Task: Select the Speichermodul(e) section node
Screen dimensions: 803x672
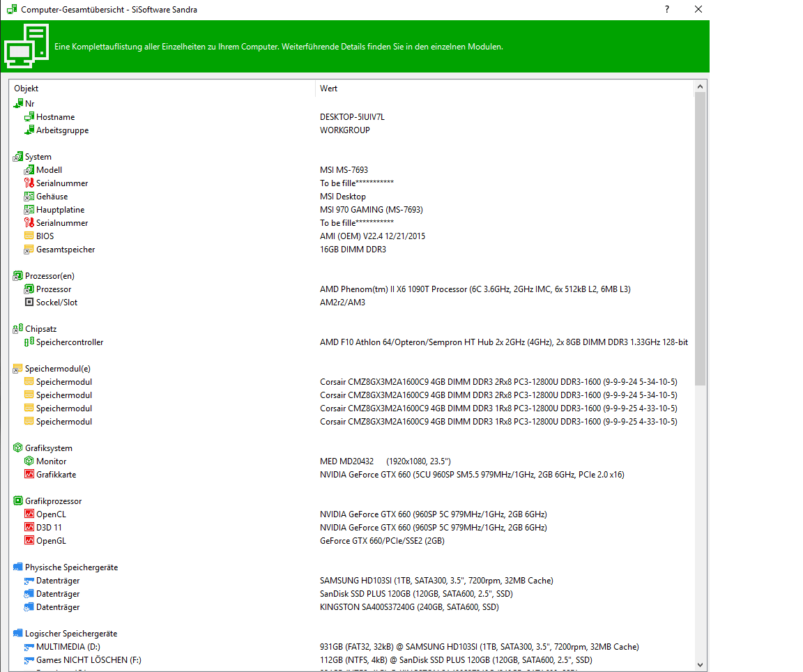Action: click(x=57, y=369)
